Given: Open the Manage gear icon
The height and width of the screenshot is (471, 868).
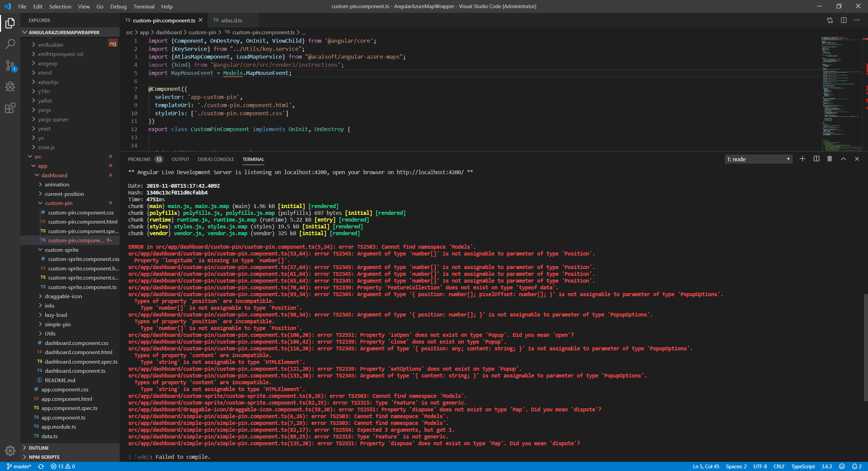Looking at the screenshot, I should pyautogui.click(x=10, y=451).
